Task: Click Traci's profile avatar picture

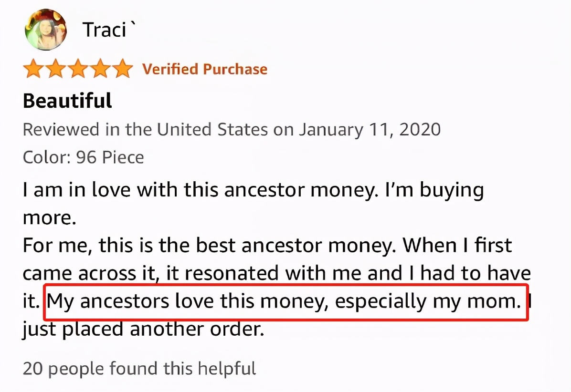Action: [x=45, y=31]
